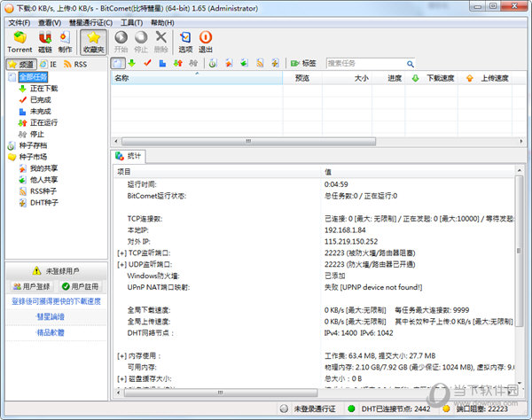Viewport: 532px width, 420px height.
Task: Select 全部任务 in the tree
Action: pos(33,77)
